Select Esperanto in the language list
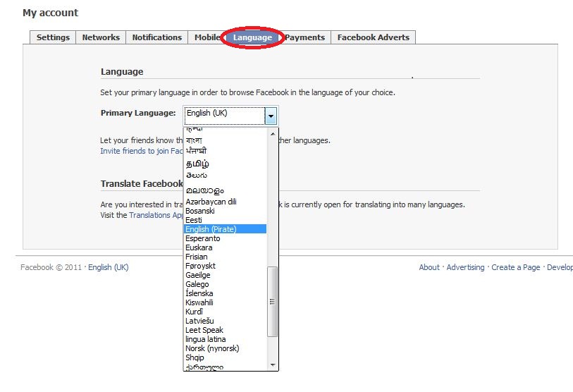The height and width of the screenshot is (392, 573). tap(225, 238)
